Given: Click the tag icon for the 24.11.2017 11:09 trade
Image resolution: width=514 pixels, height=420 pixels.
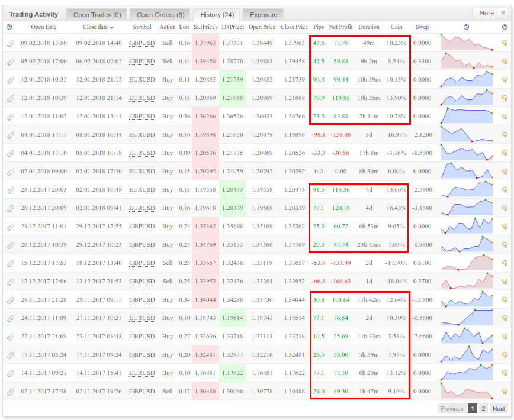Looking at the screenshot, I should click(11, 318).
